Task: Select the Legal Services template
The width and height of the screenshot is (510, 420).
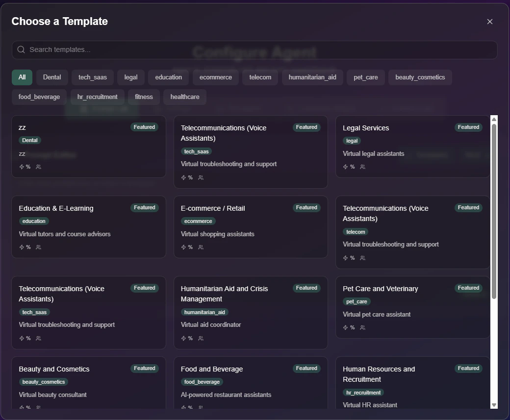Action: point(412,147)
